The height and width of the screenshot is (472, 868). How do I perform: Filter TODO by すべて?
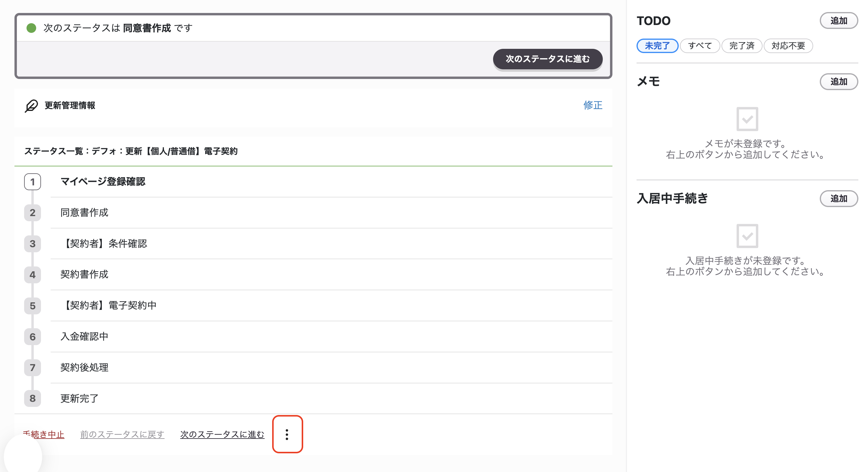[x=700, y=46]
